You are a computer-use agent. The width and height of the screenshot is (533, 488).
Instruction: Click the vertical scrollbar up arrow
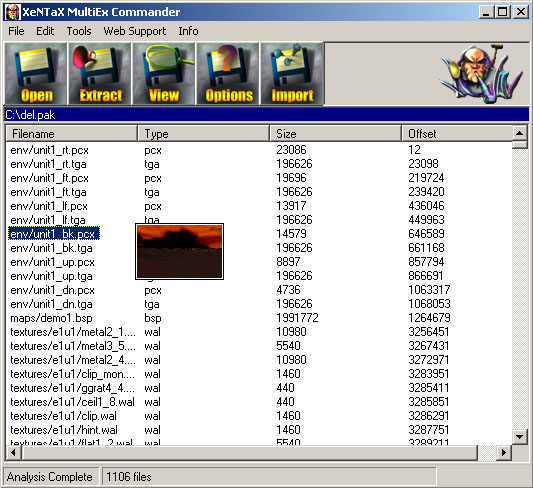(x=519, y=133)
